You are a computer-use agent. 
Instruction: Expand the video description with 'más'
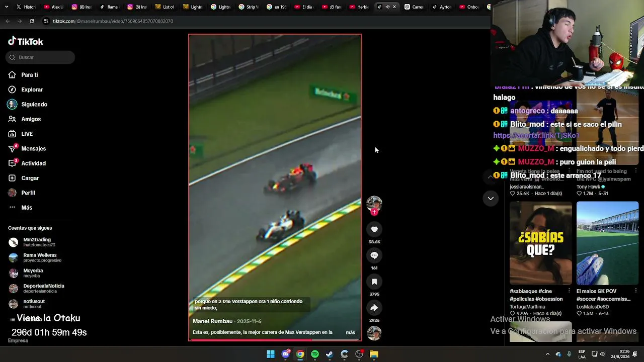[351, 332]
